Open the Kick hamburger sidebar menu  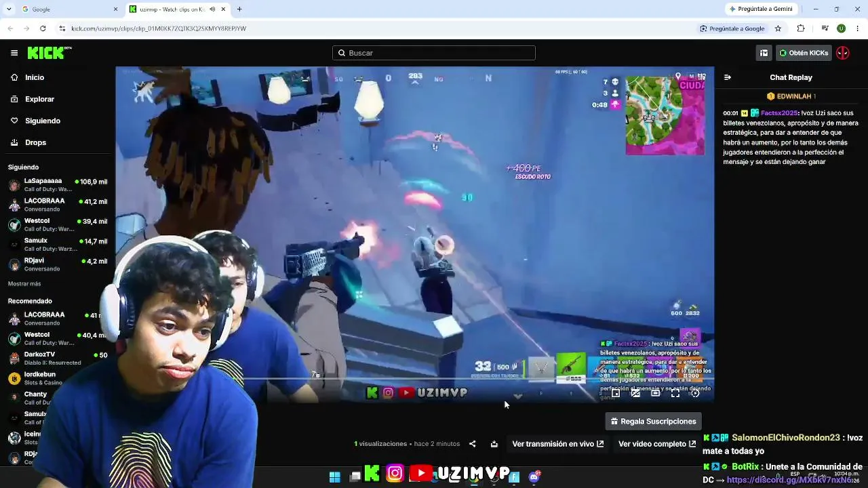14,53
